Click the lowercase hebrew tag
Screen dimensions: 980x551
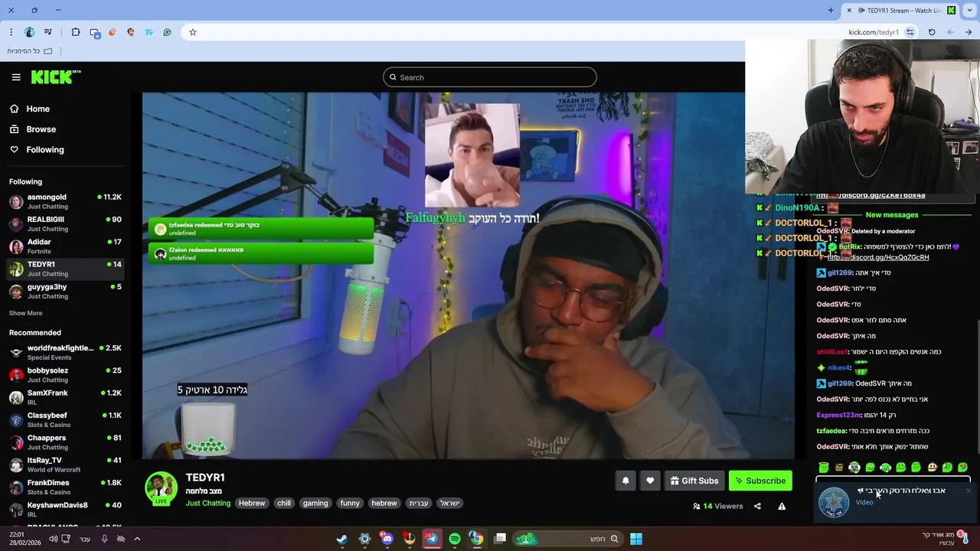click(384, 503)
